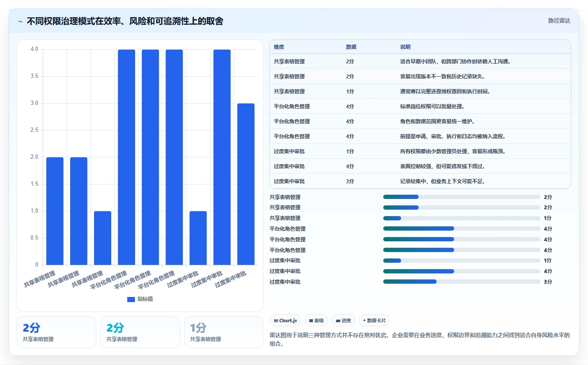
Task: Click the 过度集中审批 chart bar reaching 4.0
Action: tap(222, 157)
